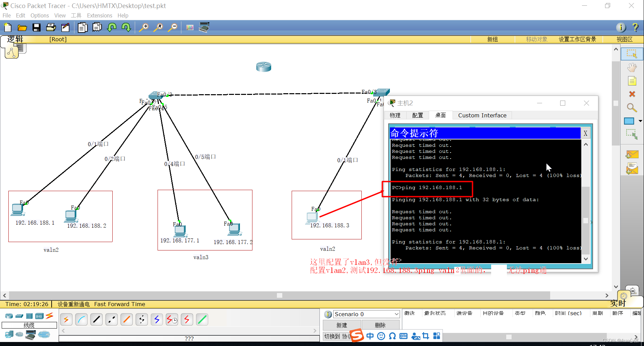The height and width of the screenshot is (346, 644).
Task: Click Fast Forward Time button
Action: [x=120, y=304]
